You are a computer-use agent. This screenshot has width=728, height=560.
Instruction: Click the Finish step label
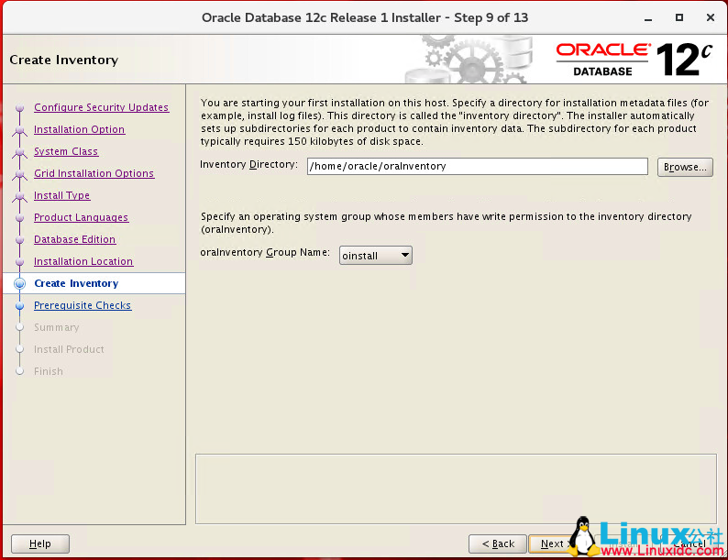[x=49, y=371]
